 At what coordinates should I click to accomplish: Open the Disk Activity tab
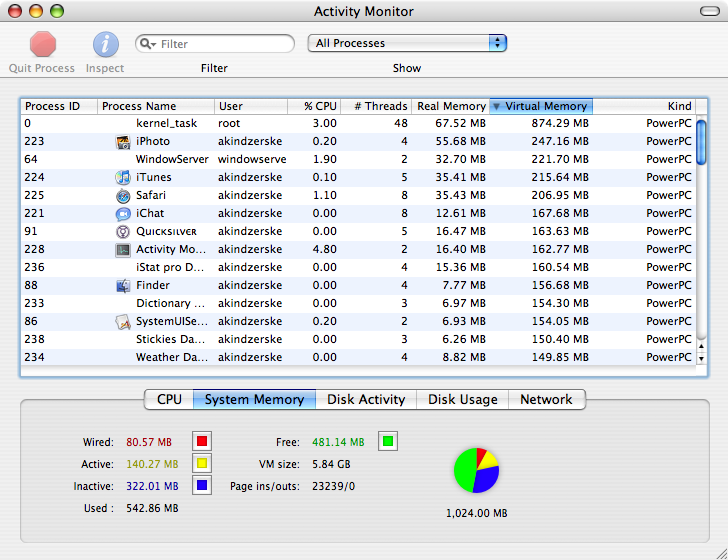(x=366, y=399)
